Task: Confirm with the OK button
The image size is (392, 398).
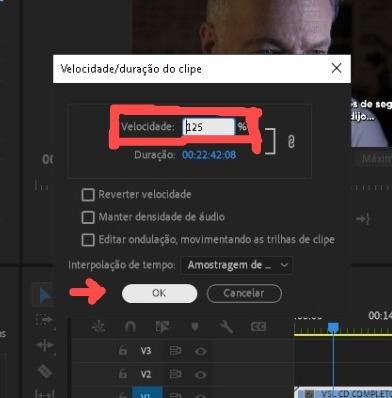Action: click(159, 293)
